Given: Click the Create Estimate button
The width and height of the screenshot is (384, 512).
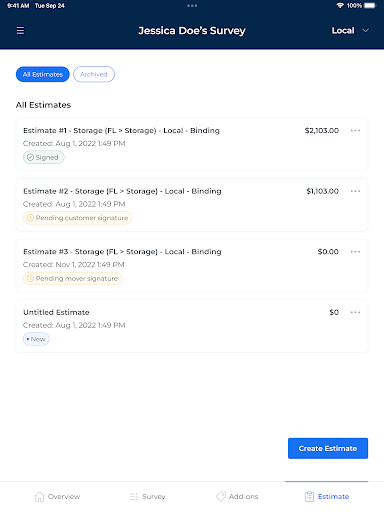Looking at the screenshot, I should coord(328,448).
